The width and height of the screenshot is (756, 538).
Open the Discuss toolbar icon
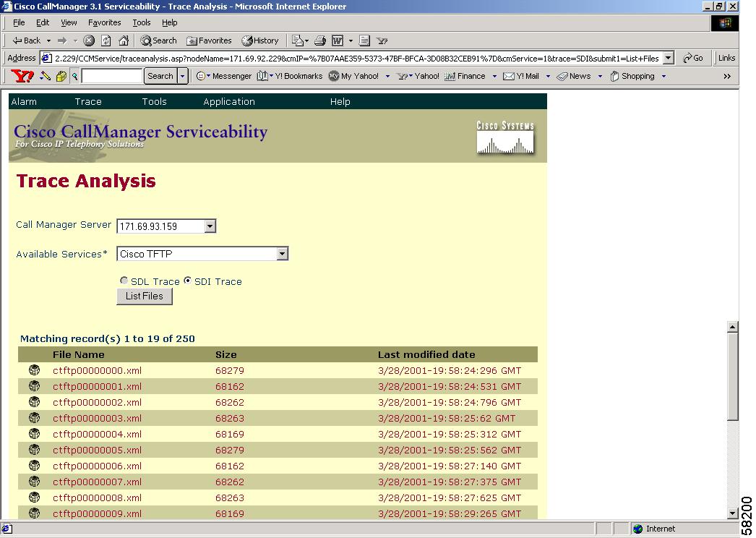[364, 40]
